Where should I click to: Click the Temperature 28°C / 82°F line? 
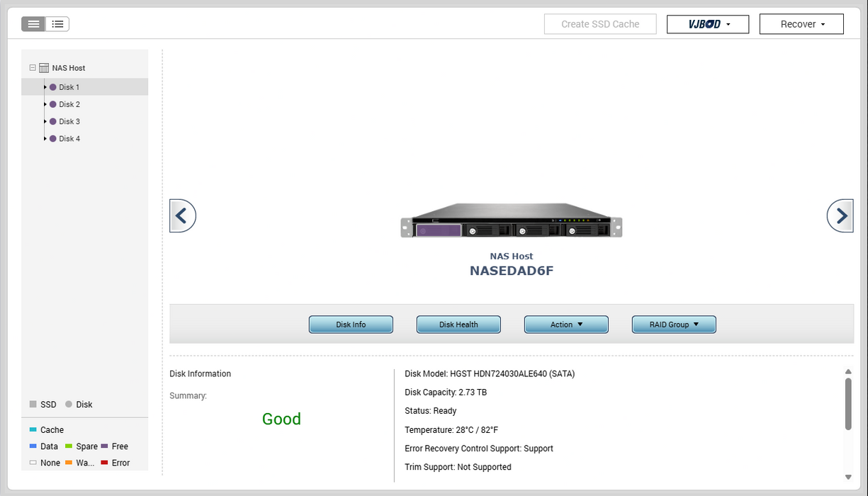(x=451, y=430)
